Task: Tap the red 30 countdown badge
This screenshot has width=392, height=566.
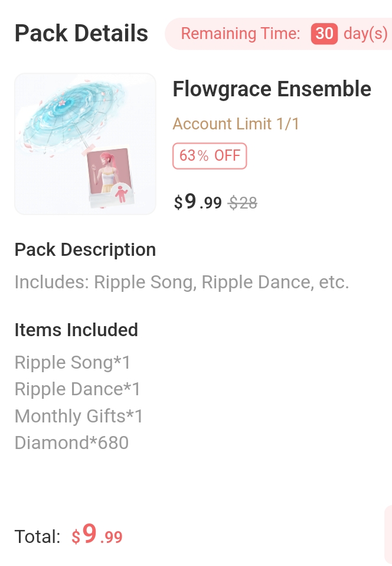Action: click(324, 34)
